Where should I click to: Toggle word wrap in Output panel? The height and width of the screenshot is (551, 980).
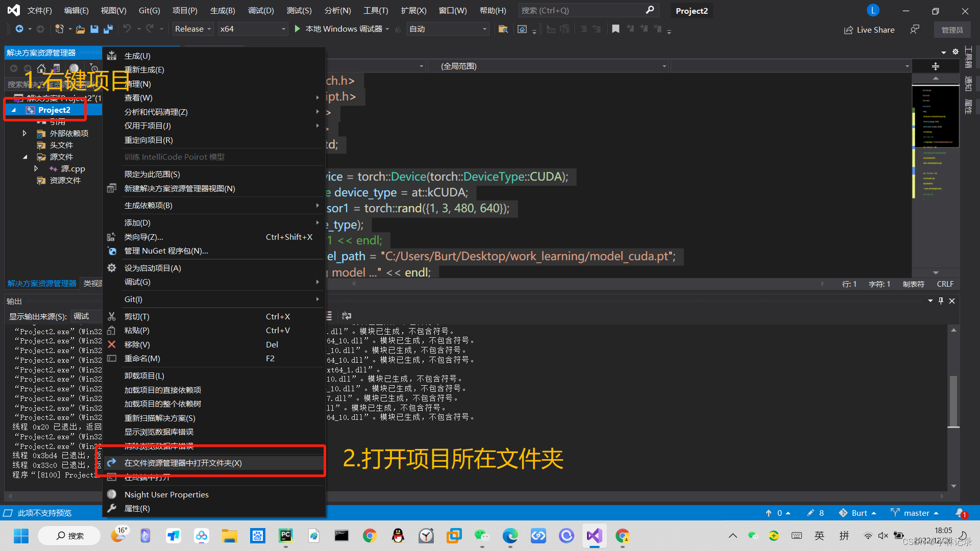(347, 316)
